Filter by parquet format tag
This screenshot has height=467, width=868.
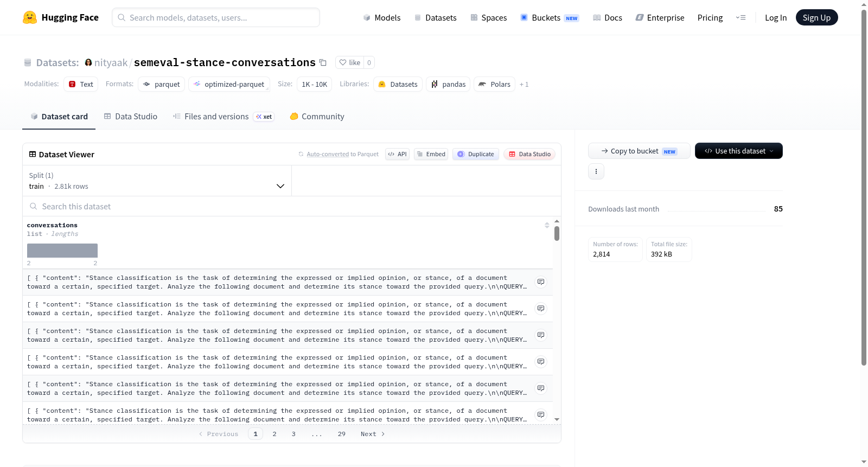coord(162,84)
